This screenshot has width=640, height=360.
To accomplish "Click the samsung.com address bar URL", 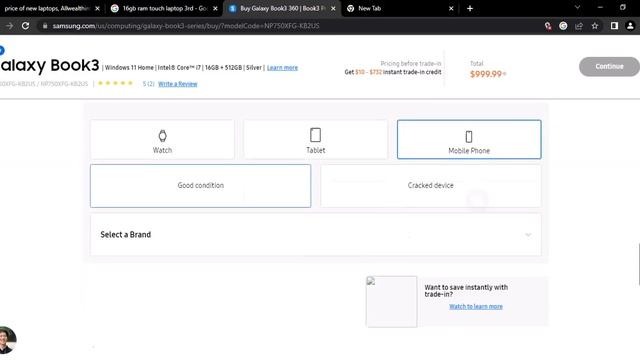I will [186, 26].
